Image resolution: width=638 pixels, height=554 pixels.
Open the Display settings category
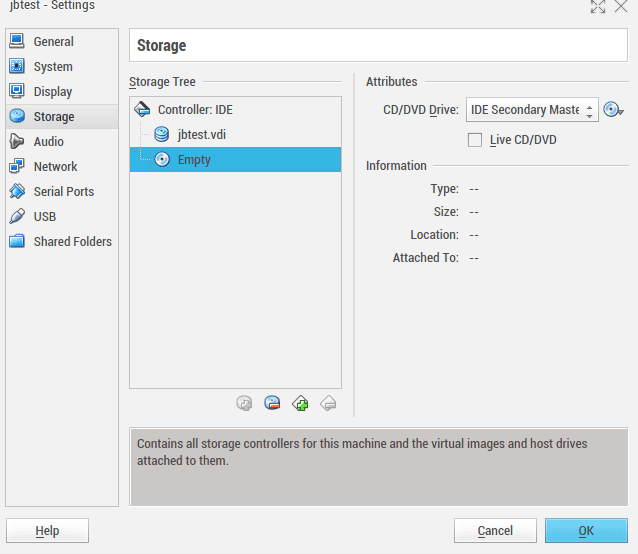tap(62, 92)
